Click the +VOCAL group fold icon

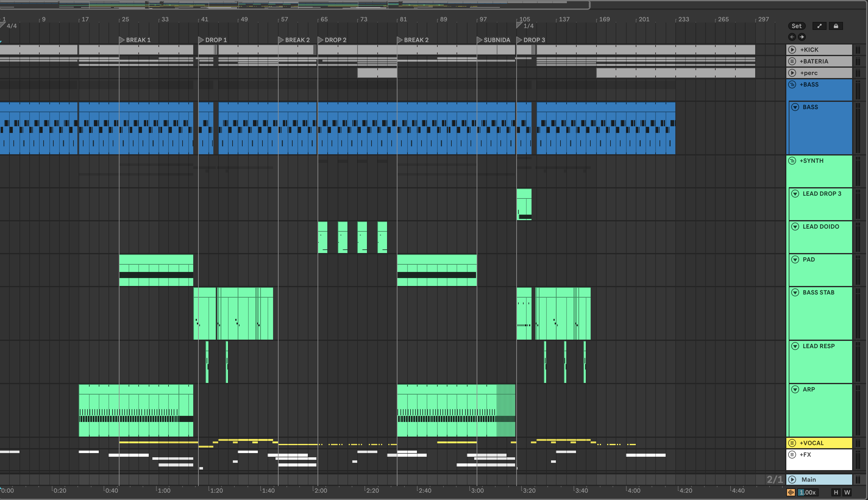(x=792, y=443)
